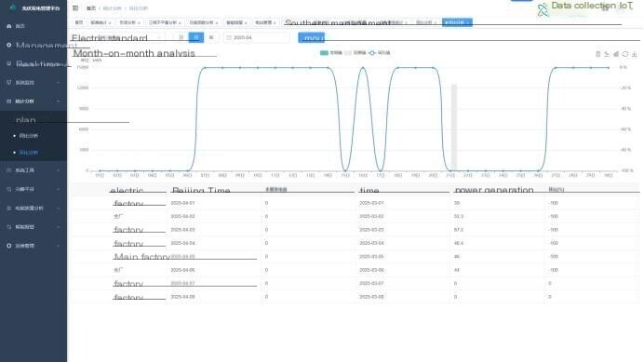
Task: Click the grey bar at day 21 in the chart
Action: click(x=454, y=127)
